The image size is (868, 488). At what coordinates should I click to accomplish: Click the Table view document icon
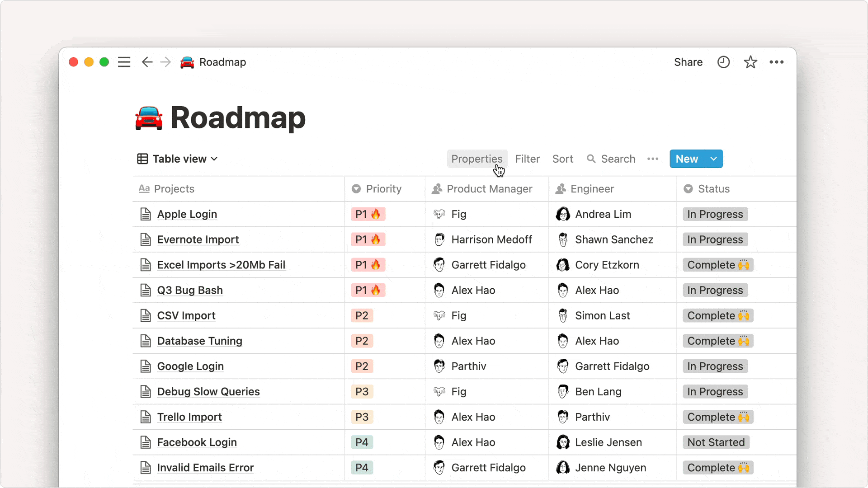pos(142,159)
